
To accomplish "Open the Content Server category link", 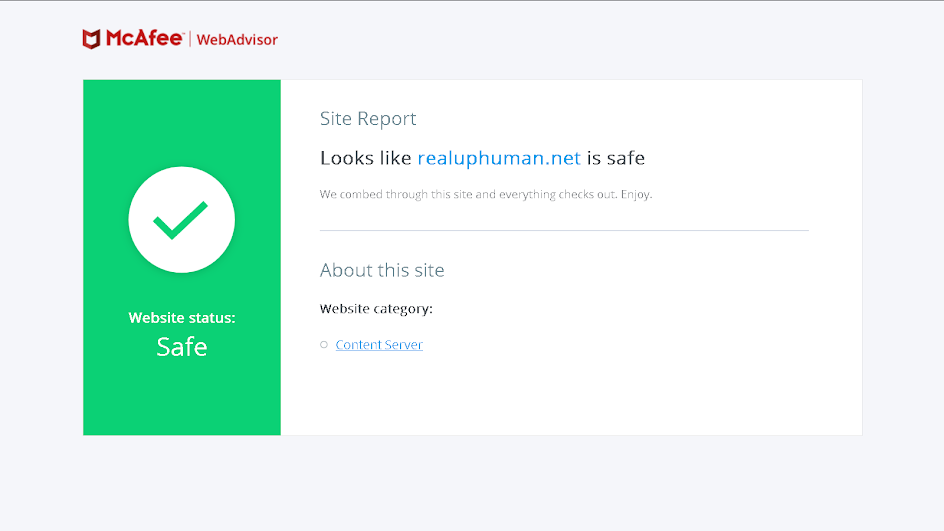I will [379, 344].
